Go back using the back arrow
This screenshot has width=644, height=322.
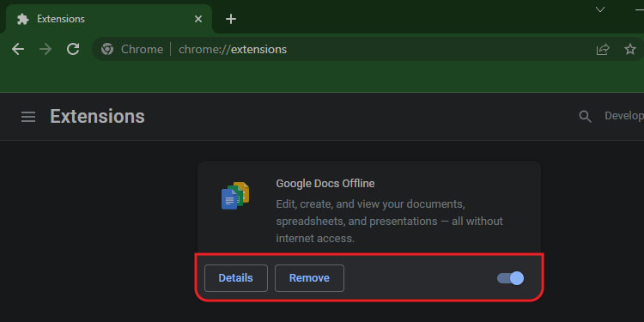(18, 50)
